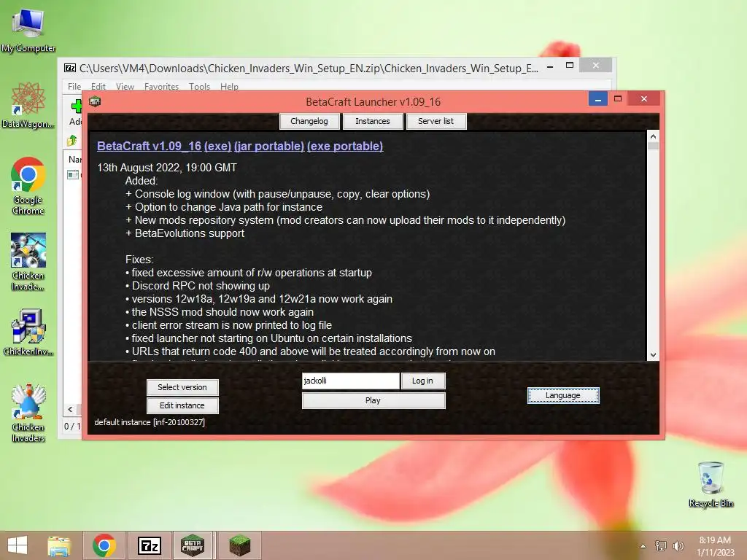The width and height of the screenshot is (747, 560).
Task: Open the Chicken Invaders chicken desktop icon
Action: pyautogui.click(x=28, y=413)
